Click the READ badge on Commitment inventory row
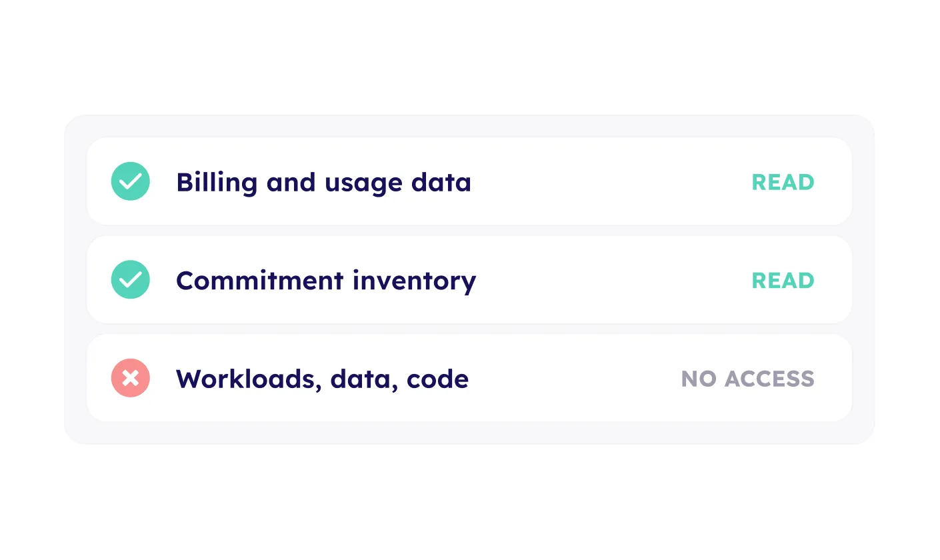This screenshot has width=940, height=560. click(783, 280)
